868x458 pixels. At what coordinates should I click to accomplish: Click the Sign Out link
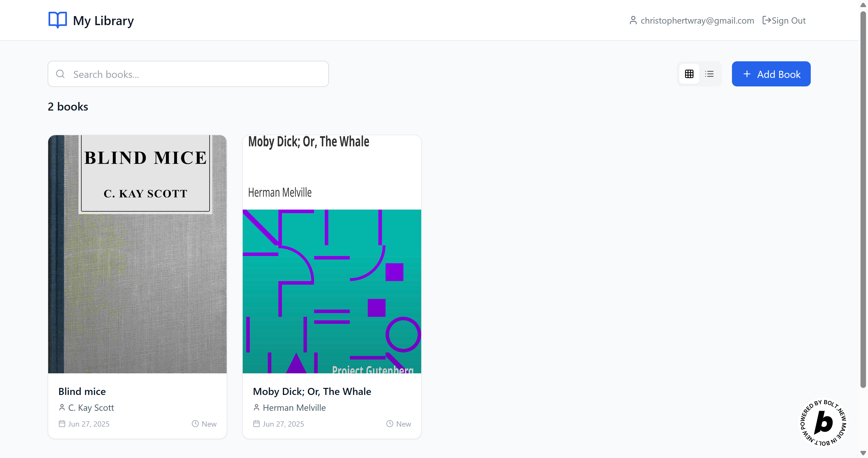tap(788, 21)
